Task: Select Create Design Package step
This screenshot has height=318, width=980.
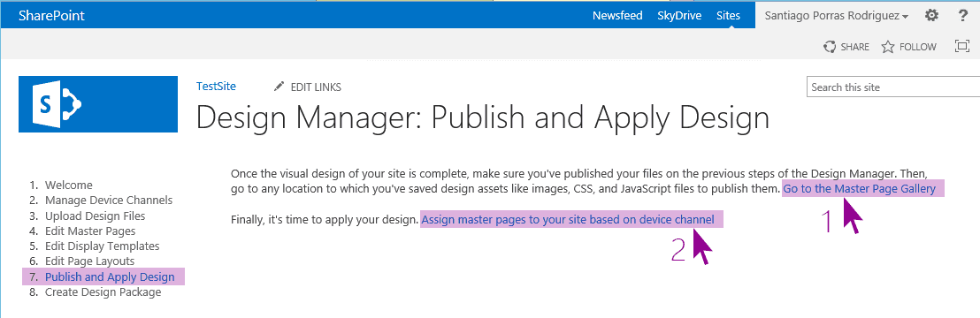Action: point(103,291)
